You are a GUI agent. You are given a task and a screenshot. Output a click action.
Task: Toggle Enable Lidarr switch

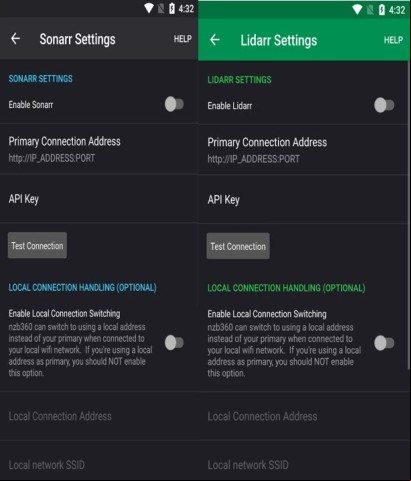pyautogui.click(x=384, y=105)
